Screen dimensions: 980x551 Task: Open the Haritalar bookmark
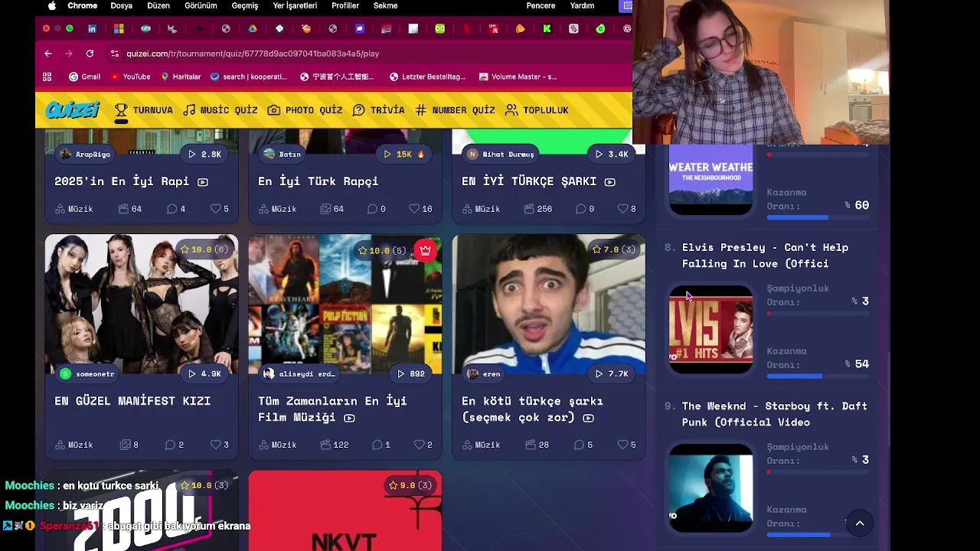click(x=181, y=77)
